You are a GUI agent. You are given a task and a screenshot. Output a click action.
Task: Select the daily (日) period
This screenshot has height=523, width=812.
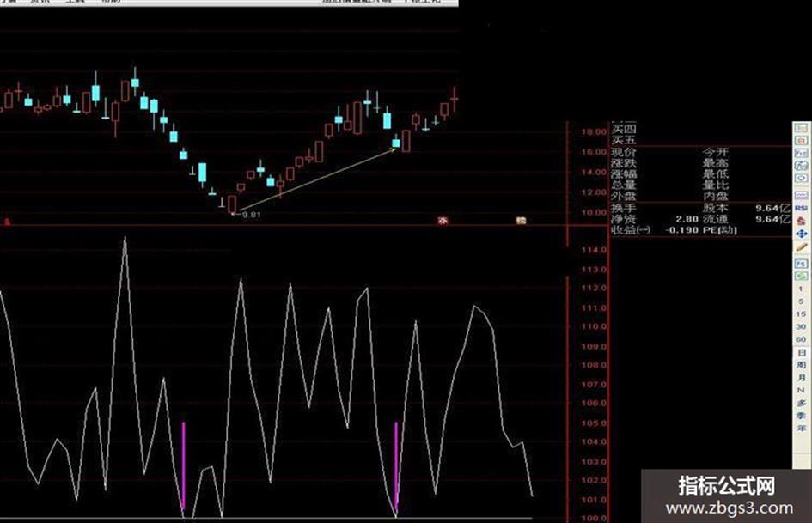click(801, 353)
